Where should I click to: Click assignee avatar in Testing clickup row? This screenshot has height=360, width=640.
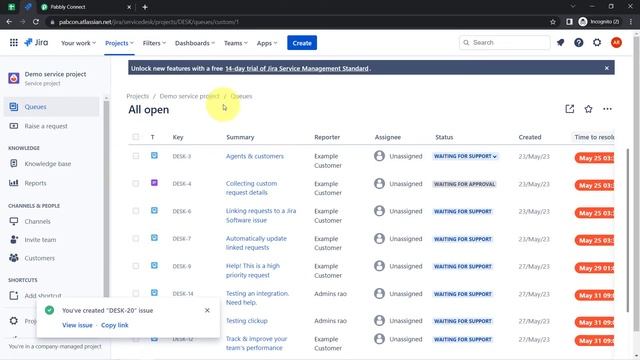pyautogui.click(x=379, y=321)
